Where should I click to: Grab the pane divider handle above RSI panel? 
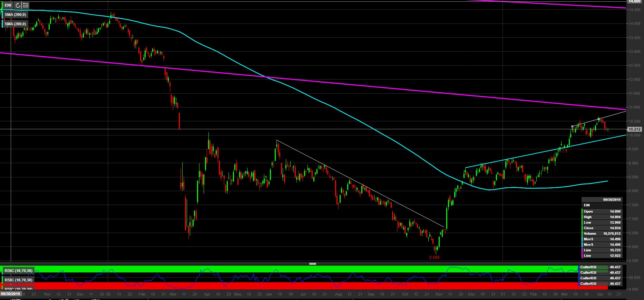pos(313,264)
